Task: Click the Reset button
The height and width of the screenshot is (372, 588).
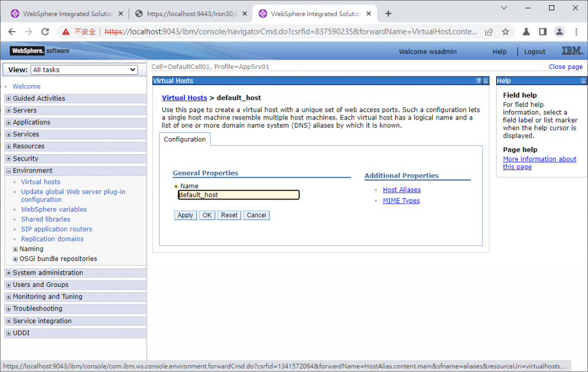Action: [229, 215]
